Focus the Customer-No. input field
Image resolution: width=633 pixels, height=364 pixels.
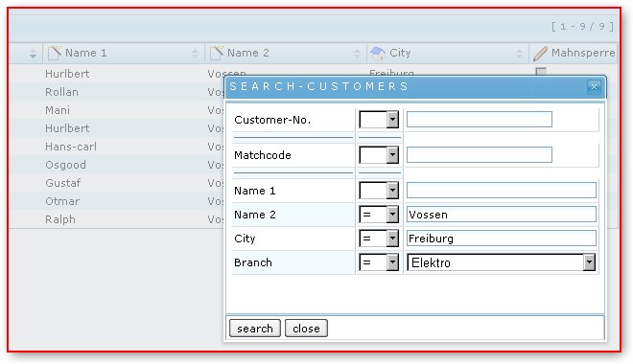pos(480,120)
